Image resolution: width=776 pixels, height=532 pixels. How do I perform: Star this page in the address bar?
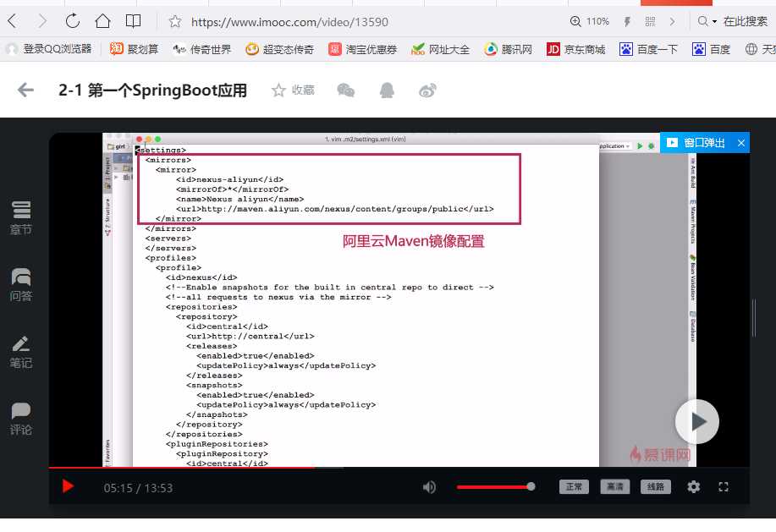pos(174,21)
